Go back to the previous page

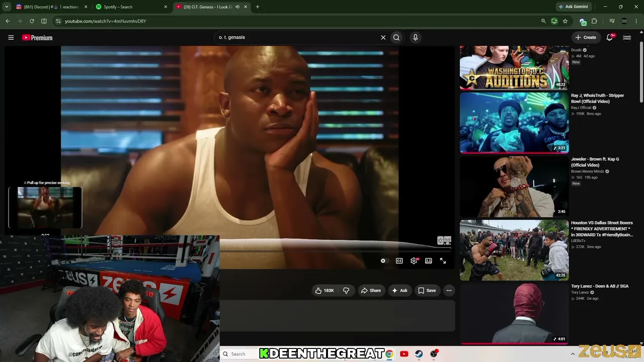coord(8,21)
